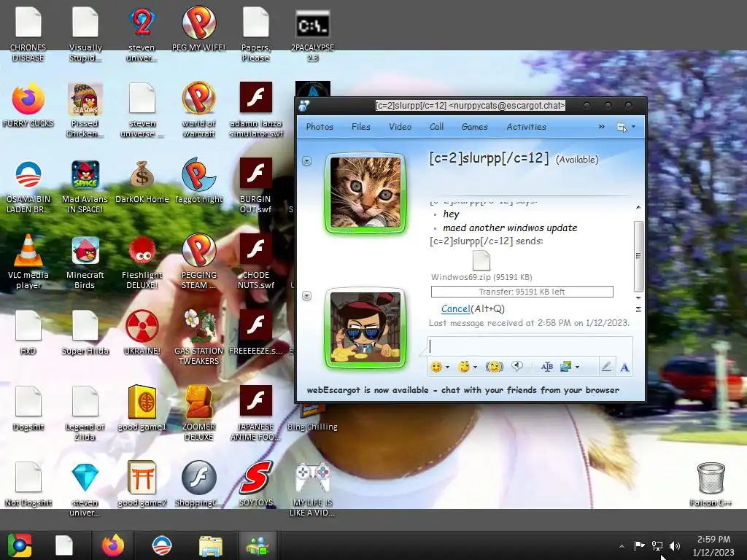Click the network tray icon
Screen dimensions: 747x560
657,545
